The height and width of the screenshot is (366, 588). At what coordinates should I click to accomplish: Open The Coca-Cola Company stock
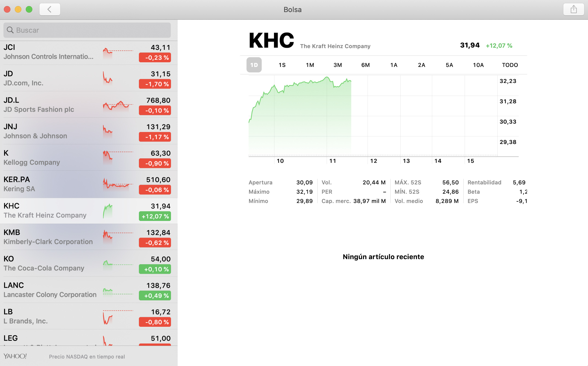pyautogui.click(x=89, y=263)
